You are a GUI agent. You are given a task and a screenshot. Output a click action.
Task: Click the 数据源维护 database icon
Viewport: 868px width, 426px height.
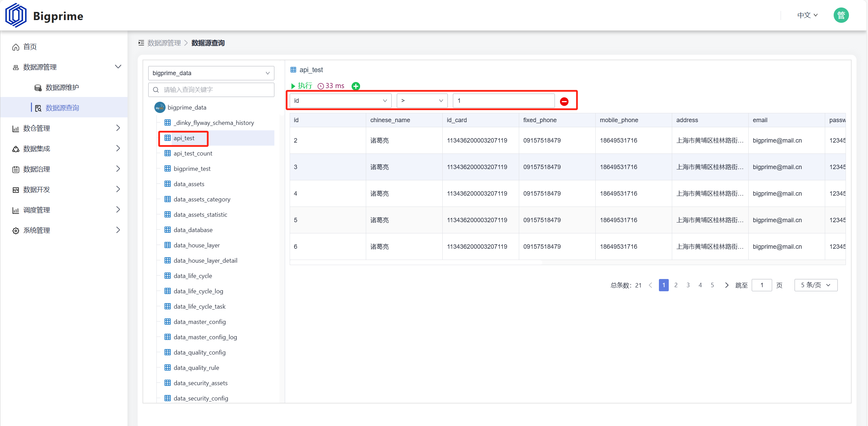[38, 88]
